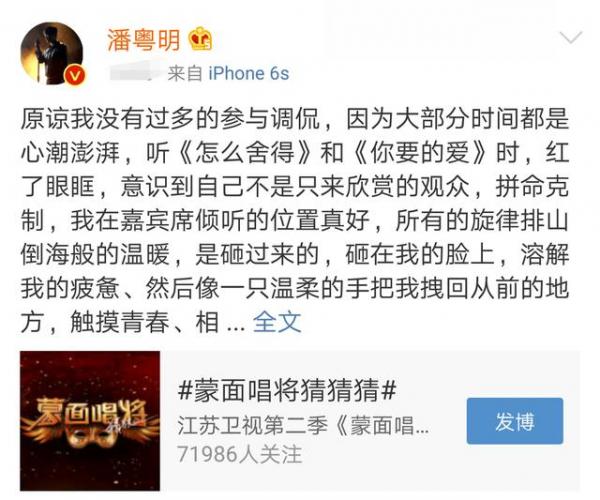Viewport: 600px width, 500px height.
Task: Expand the post with 全文 link
Action: (x=277, y=322)
